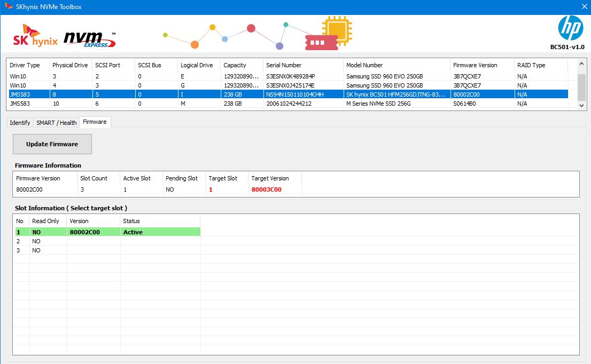Click the 80002C00 cell in drive list
Viewport: 591px width, 364px height.
tap(466, 94)
